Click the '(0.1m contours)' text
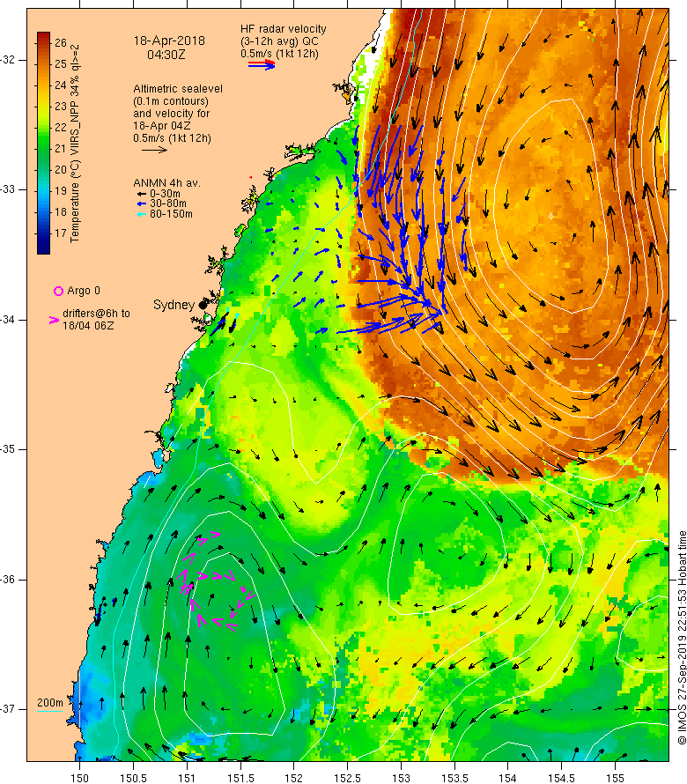Image resolution: width=687 pixels, height=784 pixels. 171,101
